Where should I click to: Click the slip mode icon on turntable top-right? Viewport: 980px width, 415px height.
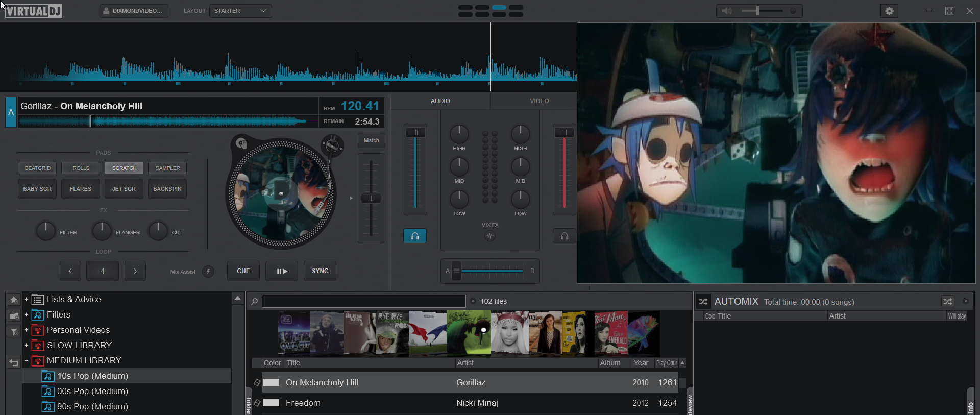point(332,146)
